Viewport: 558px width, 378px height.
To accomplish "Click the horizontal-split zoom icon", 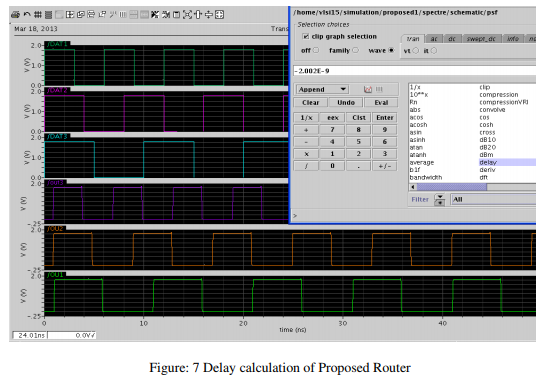I will [x=209, y=15].
